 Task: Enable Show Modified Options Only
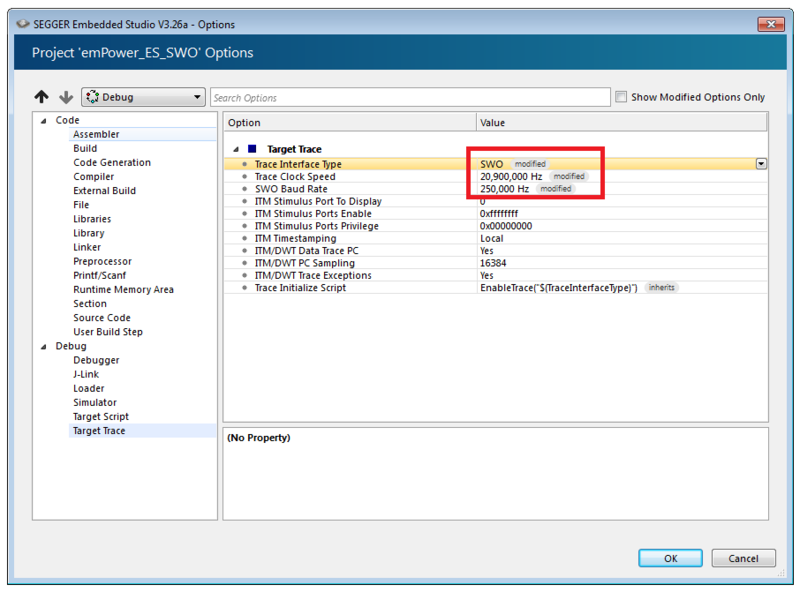[621, 96]
